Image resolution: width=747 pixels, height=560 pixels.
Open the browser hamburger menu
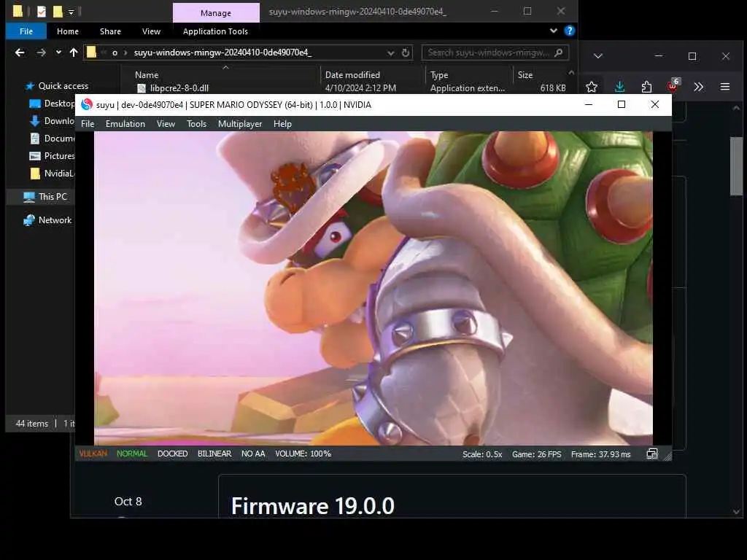(x=725, y=87)
